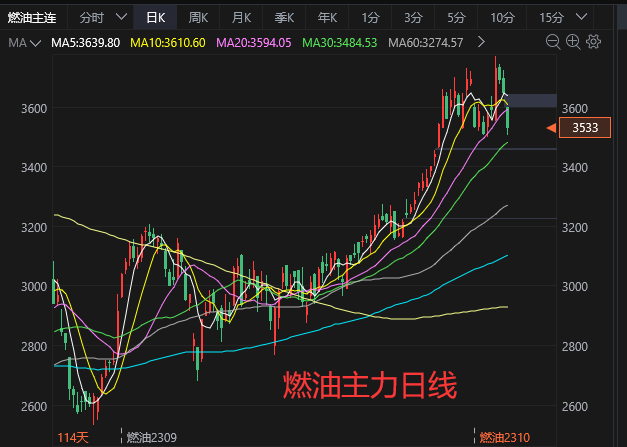Switch to the 日K daily chart
This screenshot has height=447, width=627.
point(156,18)
